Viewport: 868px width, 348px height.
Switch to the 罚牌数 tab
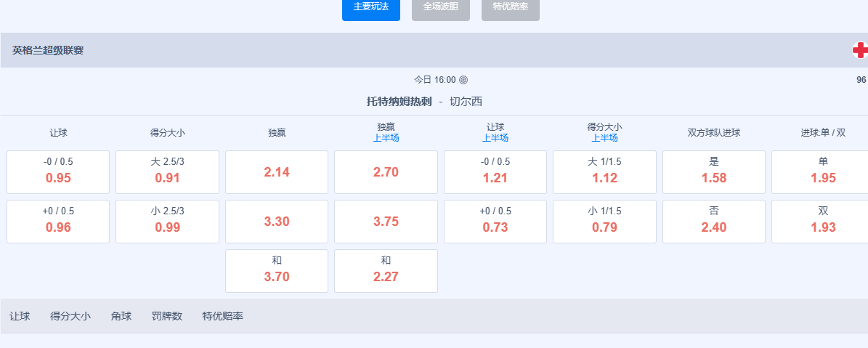166,317
